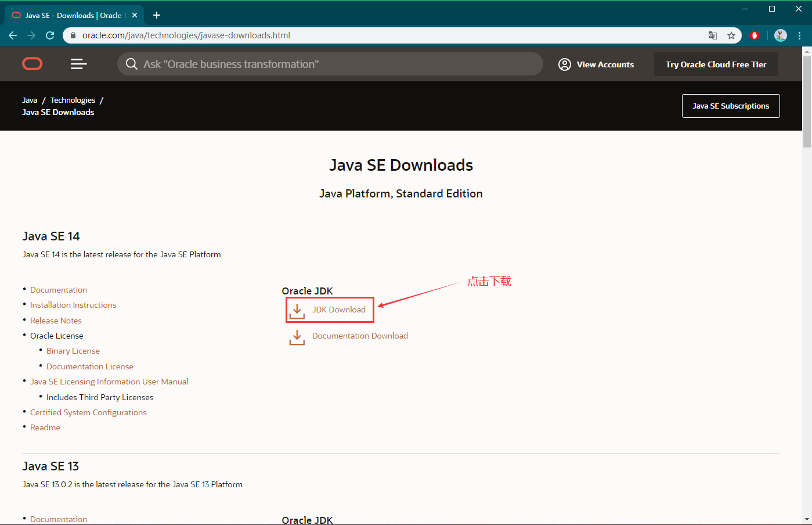
Task: Open Java SE 14 Documentation link
Action: [59, 290]
